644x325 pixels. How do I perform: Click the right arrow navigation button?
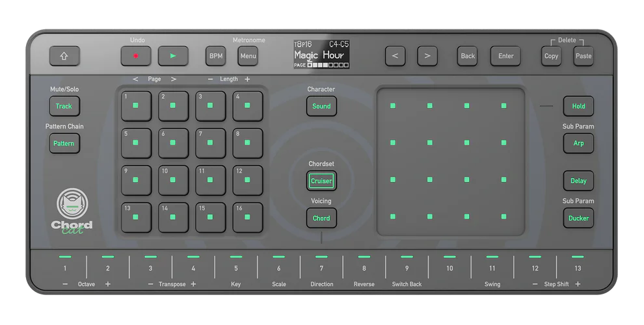pos(427,56)
